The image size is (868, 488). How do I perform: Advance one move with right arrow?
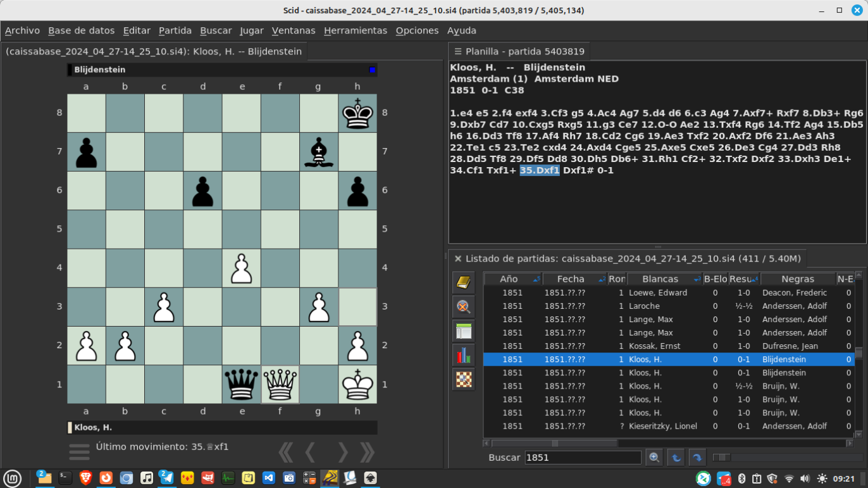coord(342,452)
